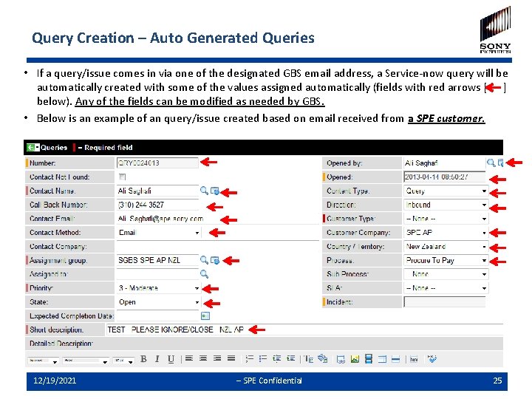
Task: Click the green back arrow beside Queries
Action: 30,147
